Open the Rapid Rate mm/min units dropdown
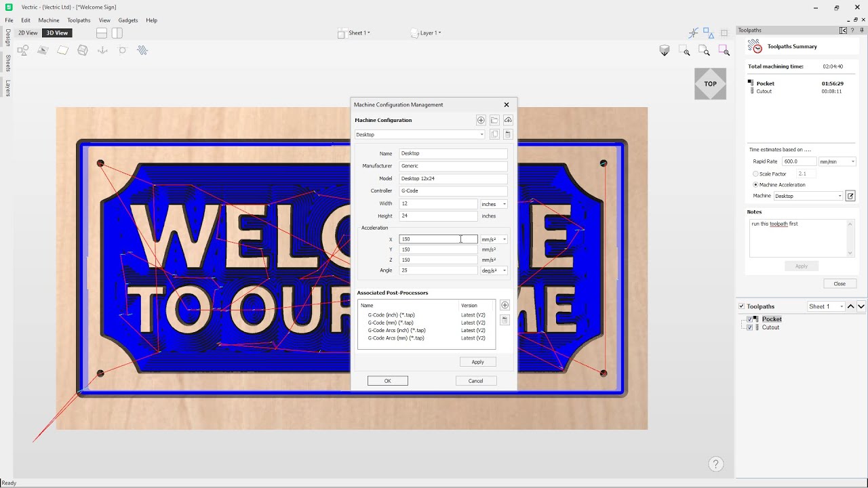 [837, 161]
